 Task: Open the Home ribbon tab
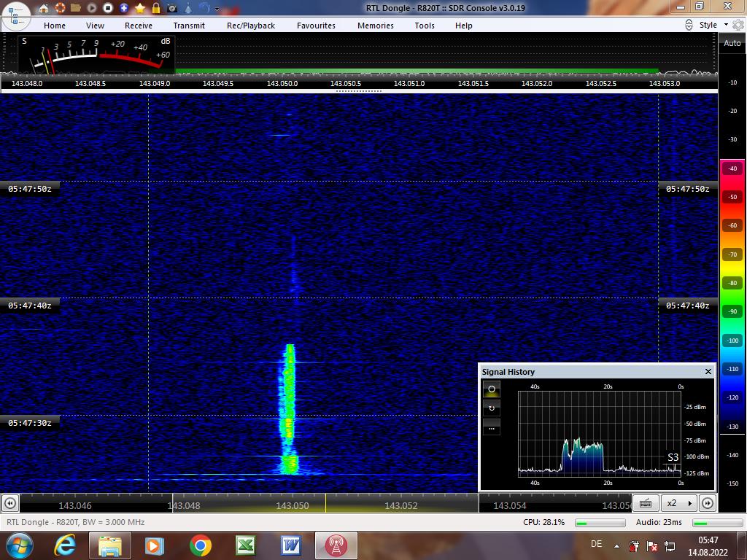point(55,26)
